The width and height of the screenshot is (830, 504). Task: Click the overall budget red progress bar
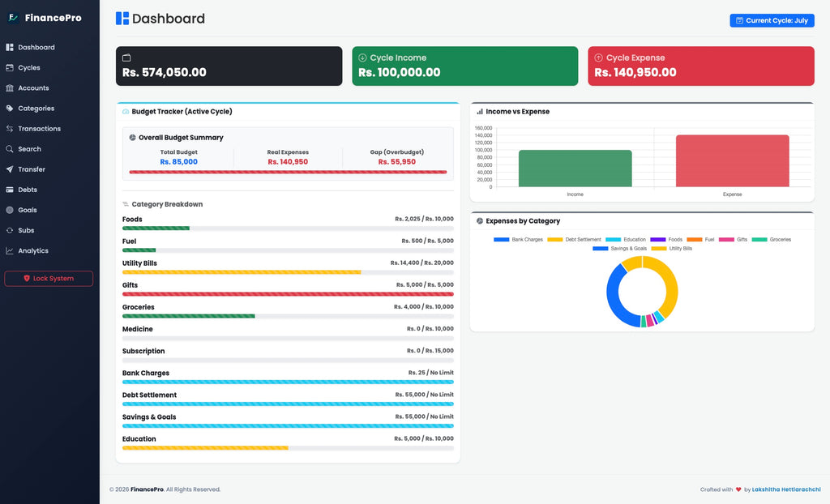point(288,172)
